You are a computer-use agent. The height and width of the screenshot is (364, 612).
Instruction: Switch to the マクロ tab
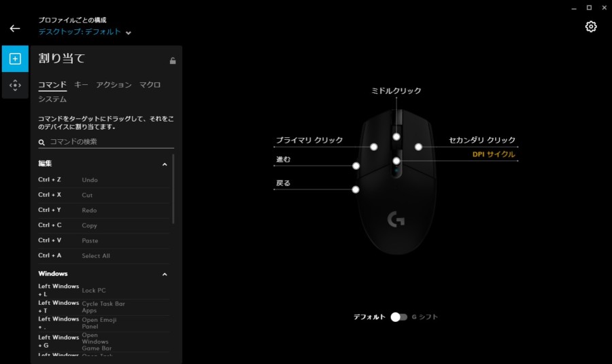150,85
